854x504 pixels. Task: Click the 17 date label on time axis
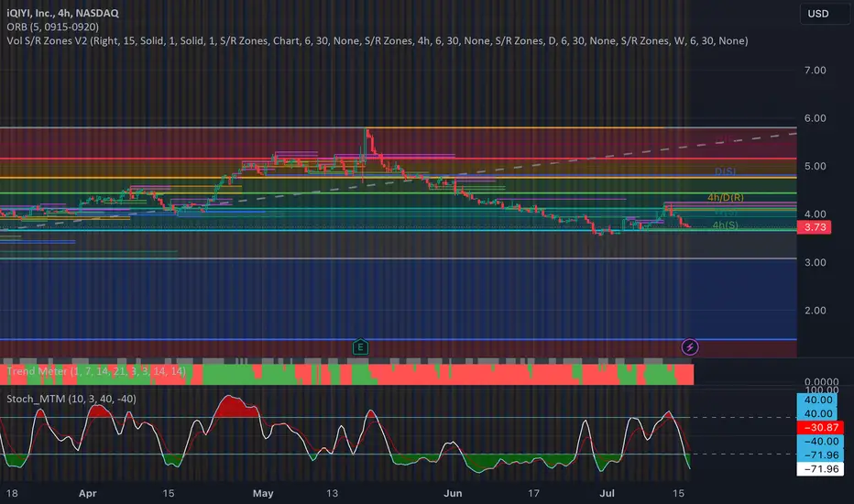[x=533, y=493]
